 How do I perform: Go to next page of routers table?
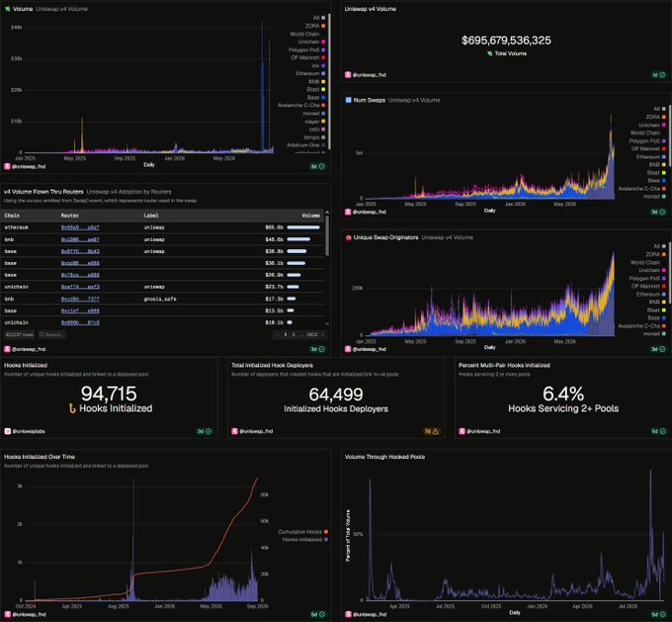point(323,334)
